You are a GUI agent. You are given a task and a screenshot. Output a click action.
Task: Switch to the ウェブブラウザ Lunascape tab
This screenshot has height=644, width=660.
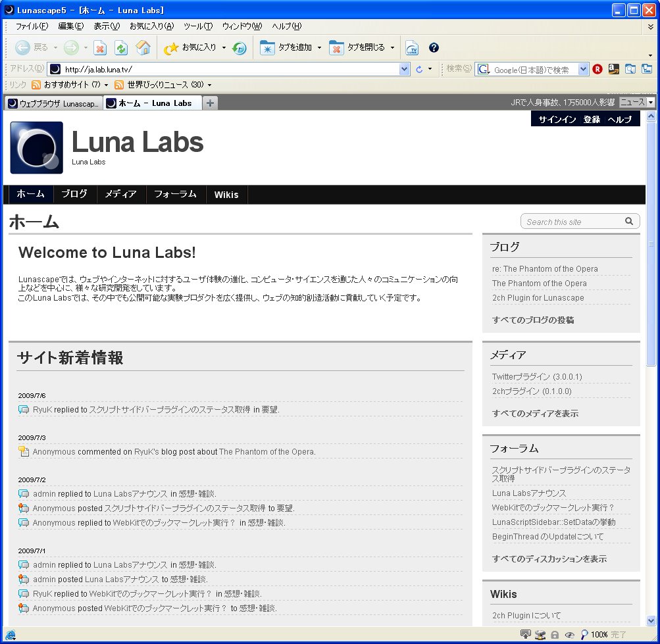53,103
